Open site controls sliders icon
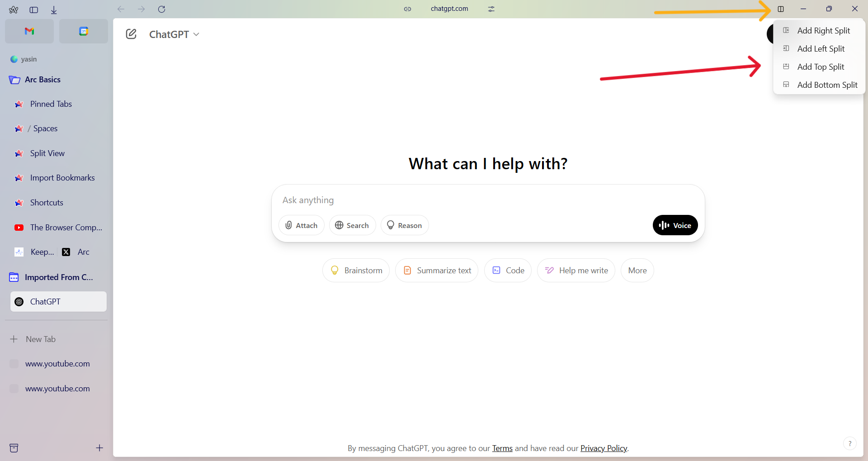The height and width of the screenshot is (461, 868). click(491, 9)
